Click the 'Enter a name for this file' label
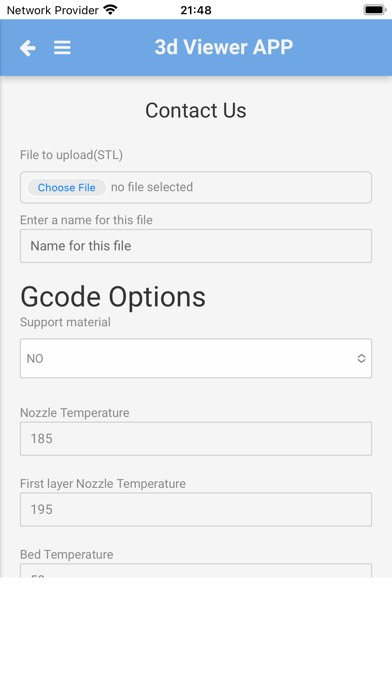The image size is (392, 696). coord(86,220)
